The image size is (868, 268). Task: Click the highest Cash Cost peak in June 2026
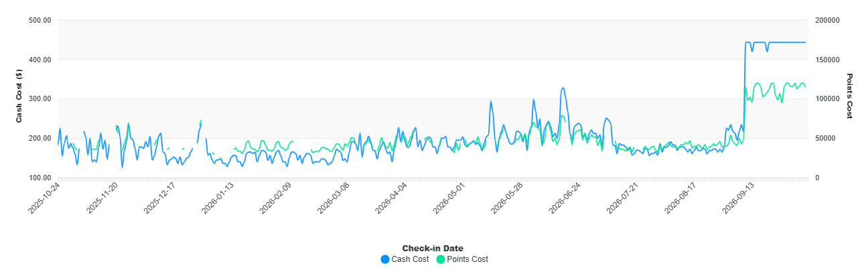pos(563,88)
